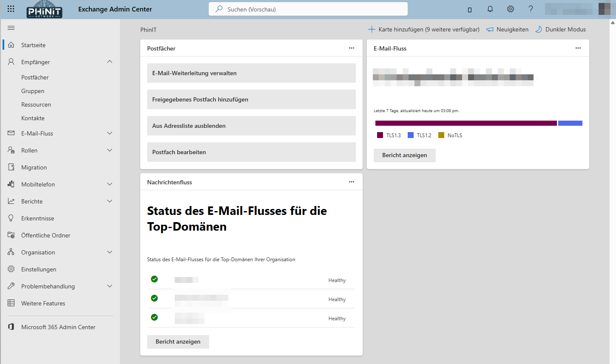Click the help question mark icon

point(531,9)
